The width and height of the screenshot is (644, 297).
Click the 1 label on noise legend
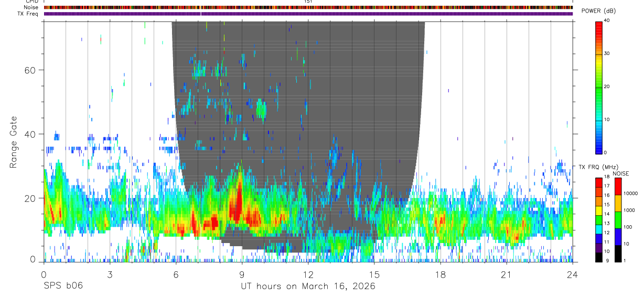[625, 260]
